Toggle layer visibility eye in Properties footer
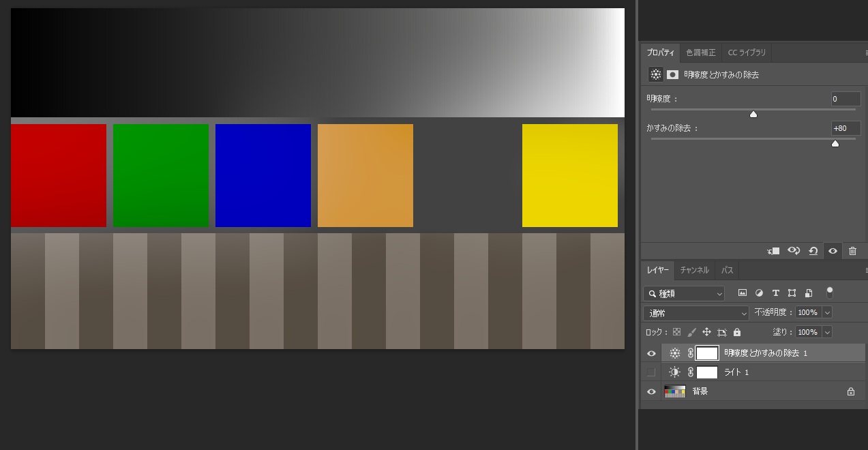Screen dimensions: 868x450 833,251
